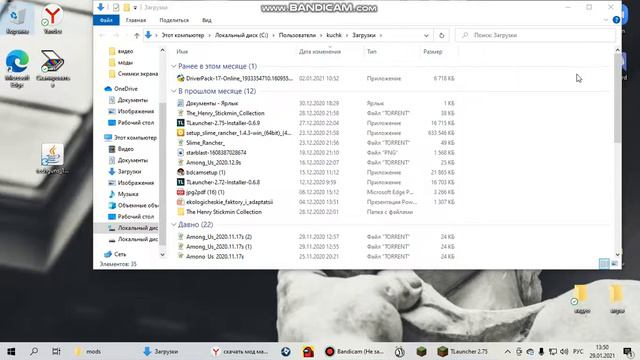Open taskbar search magnifier
The image size is (640, 360).
34,351
